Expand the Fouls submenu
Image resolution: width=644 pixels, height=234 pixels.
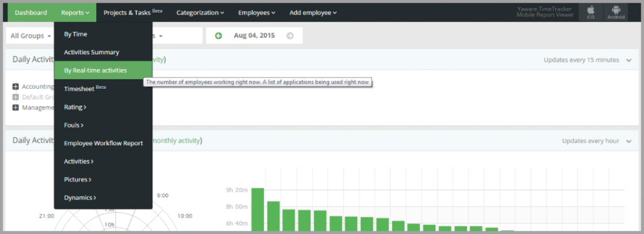tap(103, 125)
